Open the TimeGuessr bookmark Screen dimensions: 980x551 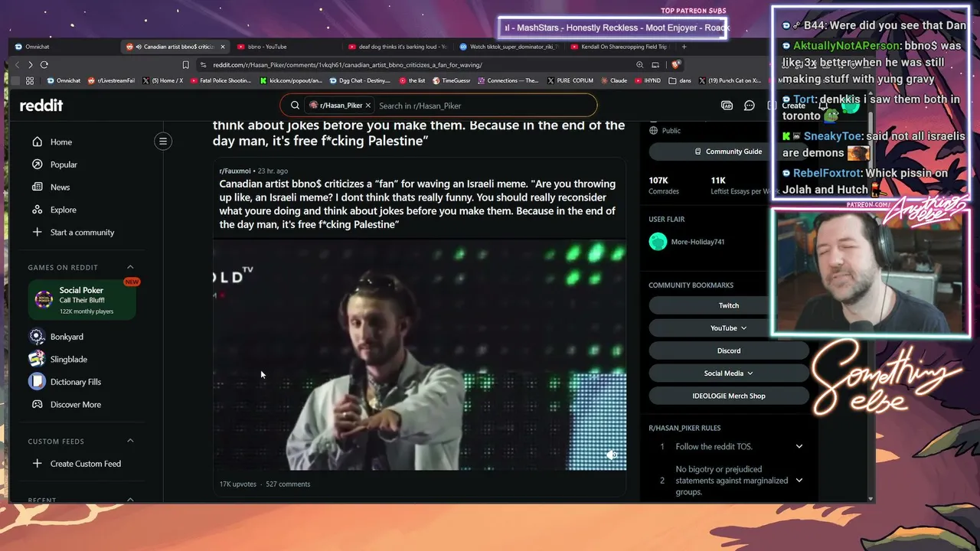(452, 80)
